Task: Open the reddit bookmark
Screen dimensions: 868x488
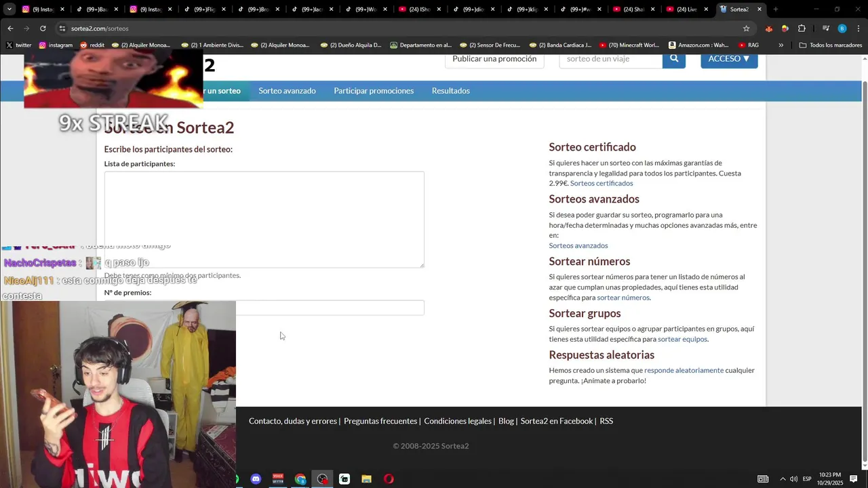Action: click(x=92, y=45)
